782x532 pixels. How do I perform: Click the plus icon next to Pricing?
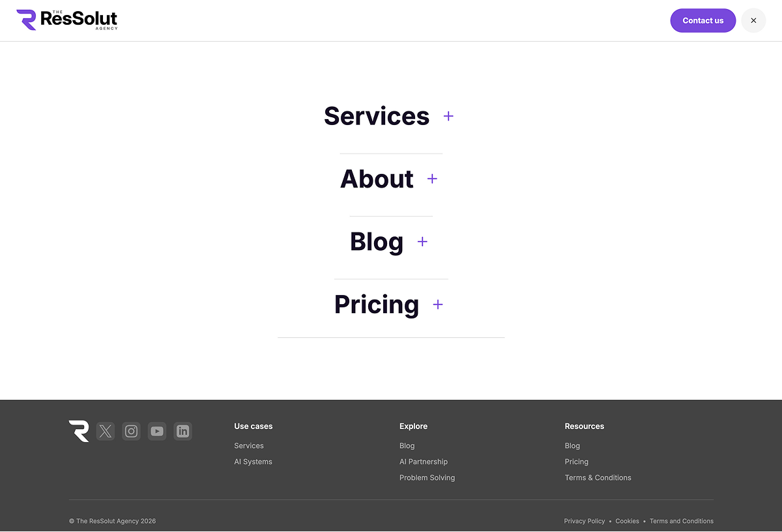point(437,304)
